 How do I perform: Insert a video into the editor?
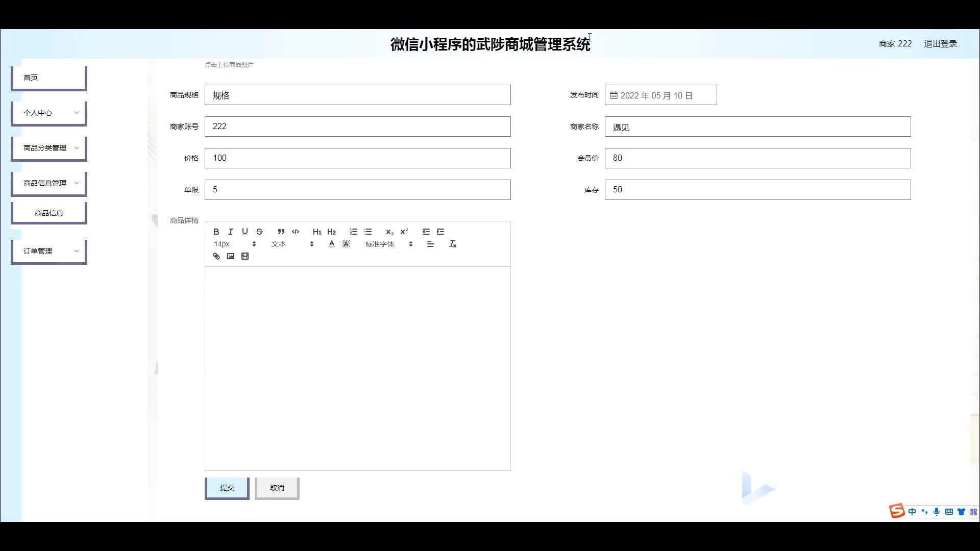click(245, 256)
